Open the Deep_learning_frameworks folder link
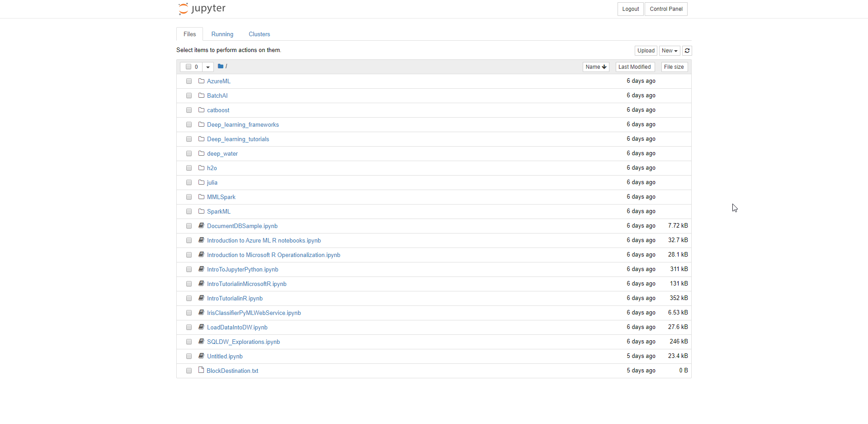The height and width of the screenshot is (424, 868). [x=243, y=125]
